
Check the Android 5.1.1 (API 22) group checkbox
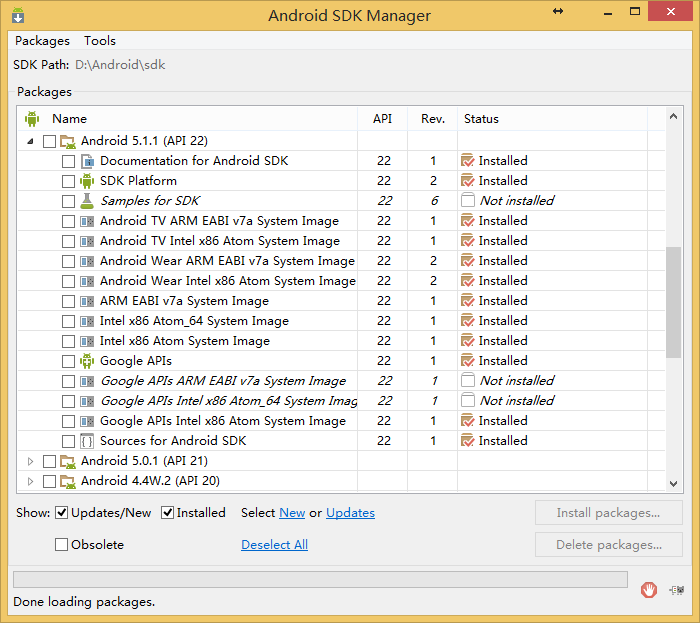[49, 141]
